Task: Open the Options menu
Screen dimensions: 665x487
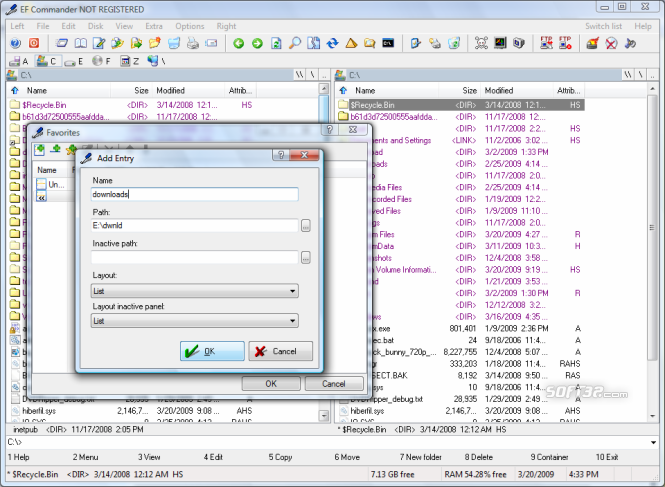Action: click(x=190, y=26)
